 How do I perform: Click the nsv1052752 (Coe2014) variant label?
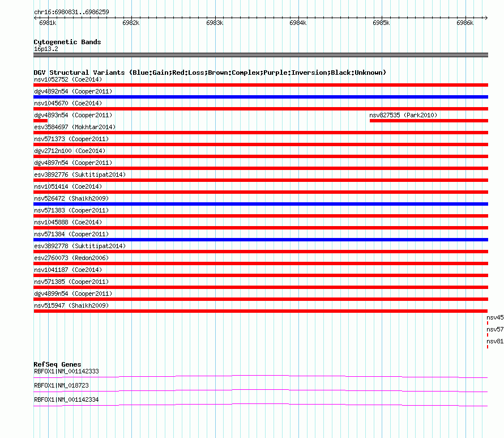[x=68, y=79]
